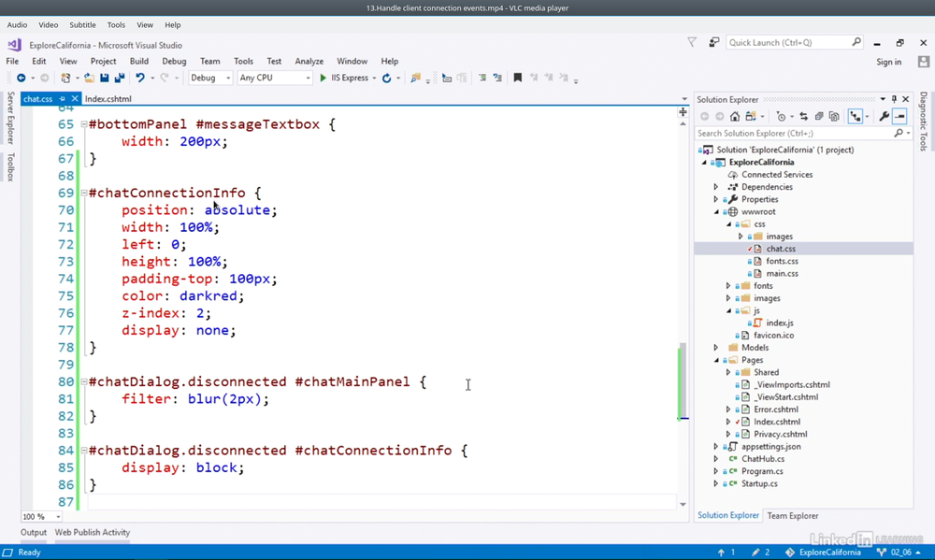Toggle Auto Hide pin on Solution Explorer
935x560 pixels.
point(894,99)
